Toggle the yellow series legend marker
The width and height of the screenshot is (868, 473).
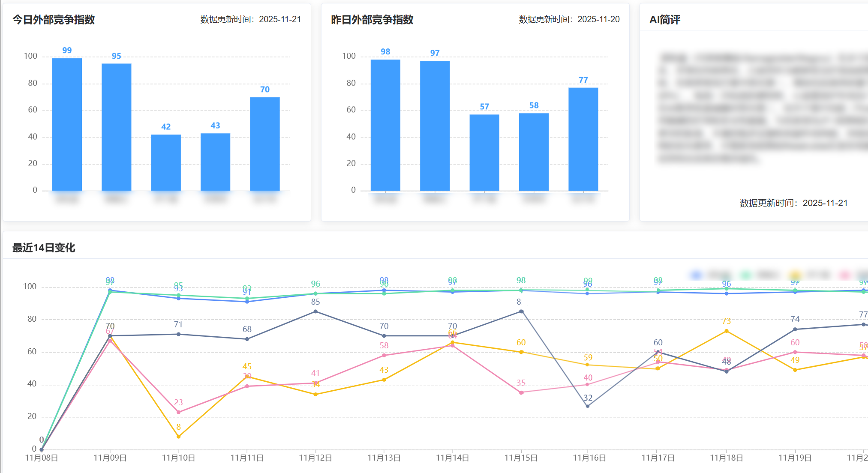795,275
